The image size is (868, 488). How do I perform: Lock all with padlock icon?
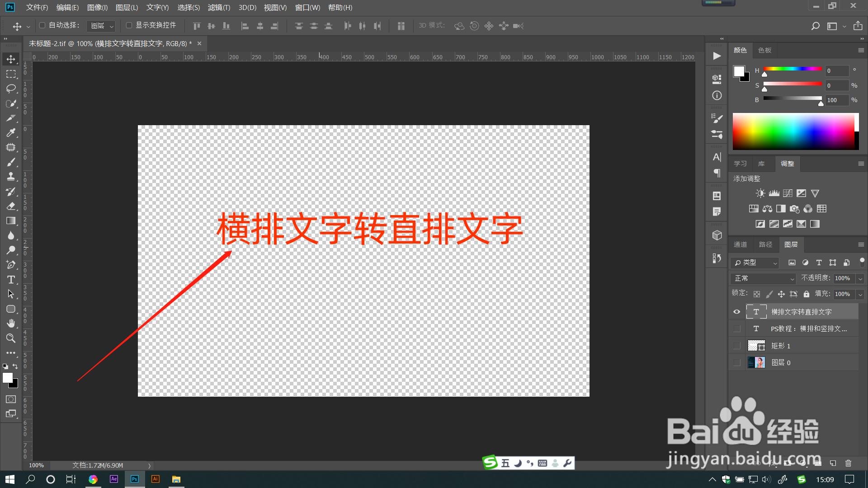(x=806, y=294)
